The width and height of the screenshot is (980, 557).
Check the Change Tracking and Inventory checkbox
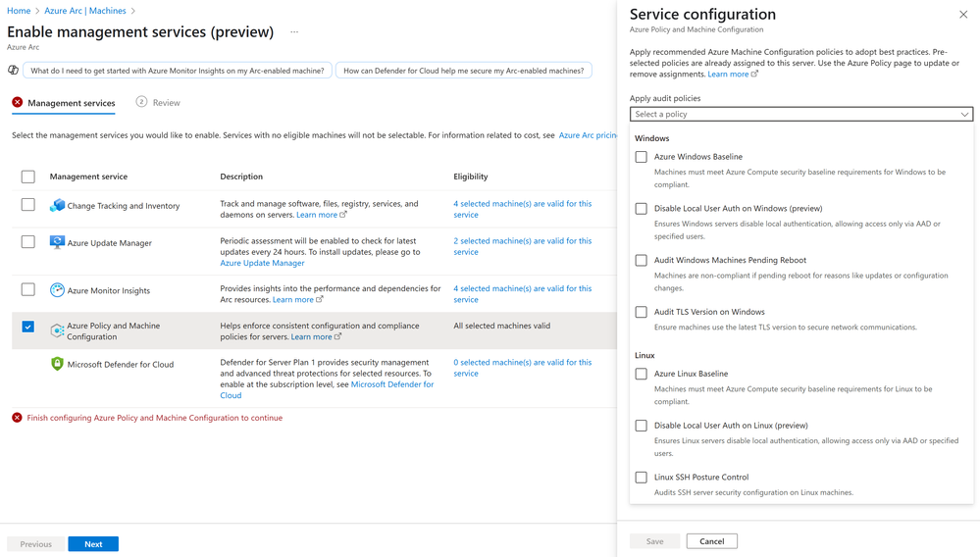click(28, 204)
